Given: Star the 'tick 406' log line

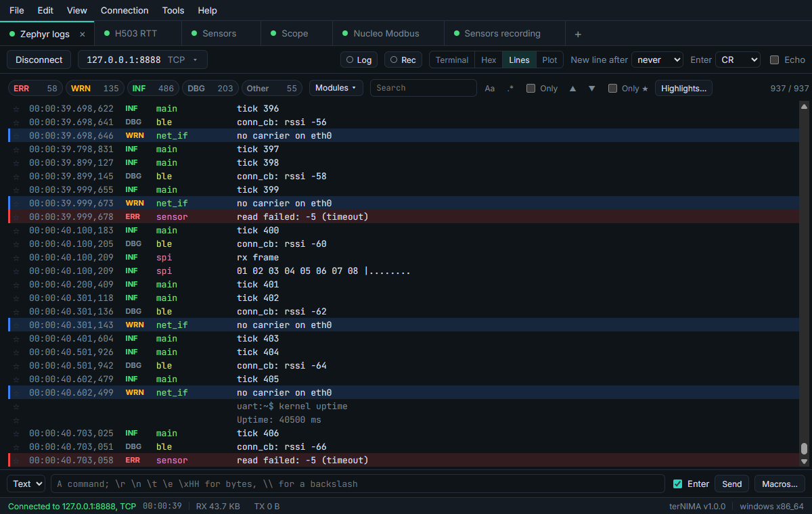Looking at the screenshot, I should (x=16, y=434).
